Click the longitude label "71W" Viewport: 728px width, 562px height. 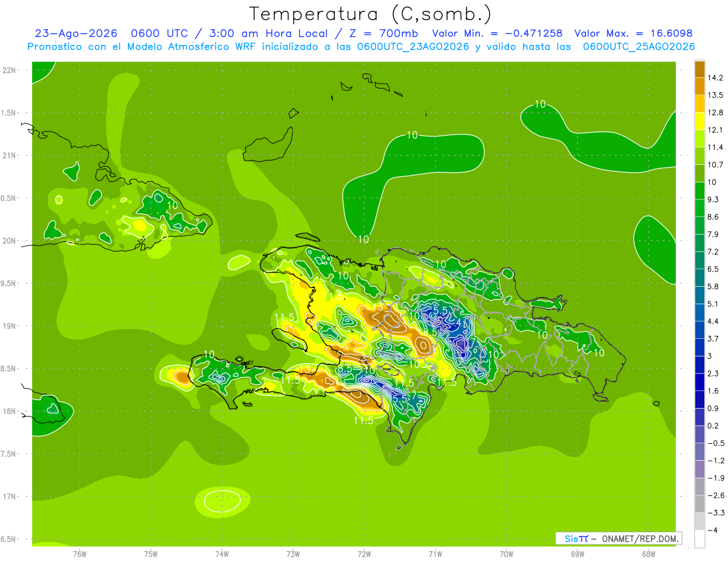[x=435, y=554]
